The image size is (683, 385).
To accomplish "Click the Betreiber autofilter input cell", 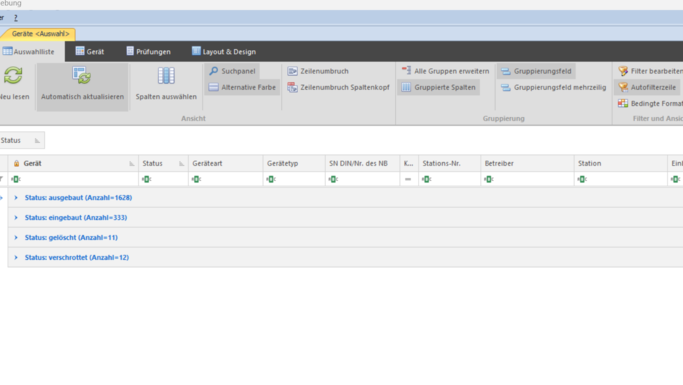I will click(527, 179).
